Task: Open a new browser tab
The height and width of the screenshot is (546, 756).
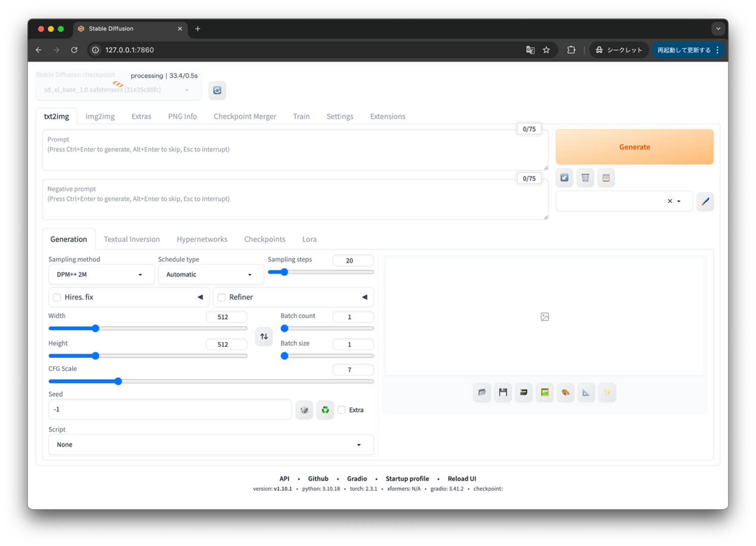Action: tap(198, 29)
